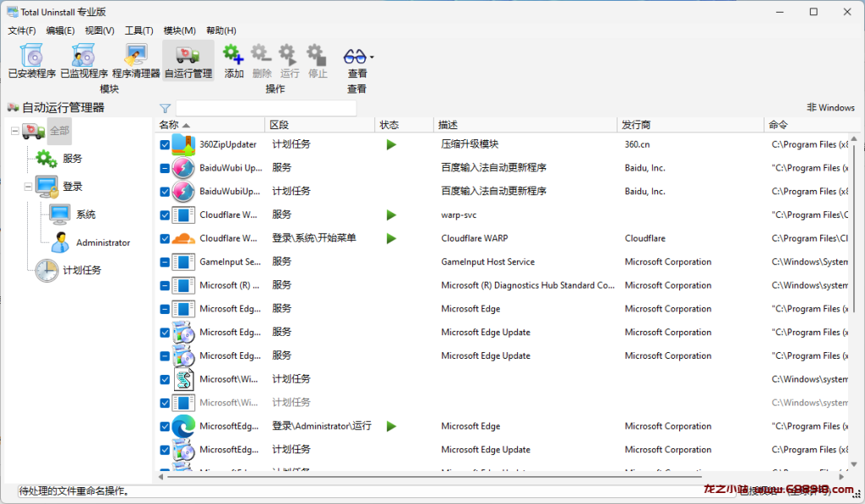Image resolution: width=865 pixels, height=504 pixels.
Task: Open the 已监视程序 module
Action: click(84, 61)
